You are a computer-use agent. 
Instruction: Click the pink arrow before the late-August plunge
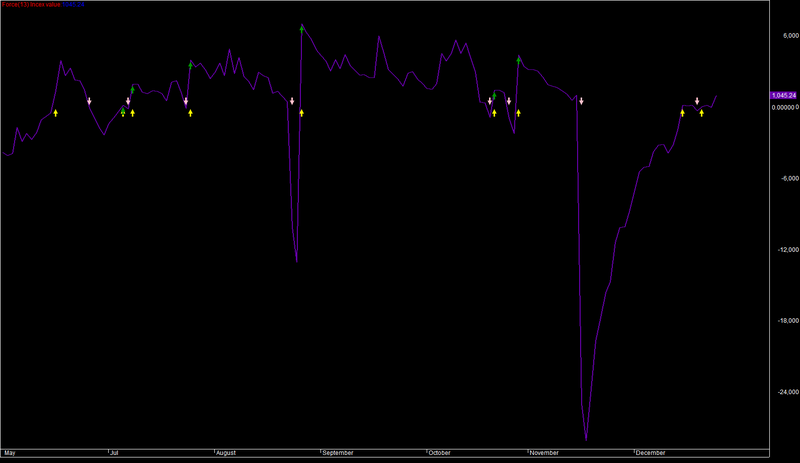tap(292, 101)
